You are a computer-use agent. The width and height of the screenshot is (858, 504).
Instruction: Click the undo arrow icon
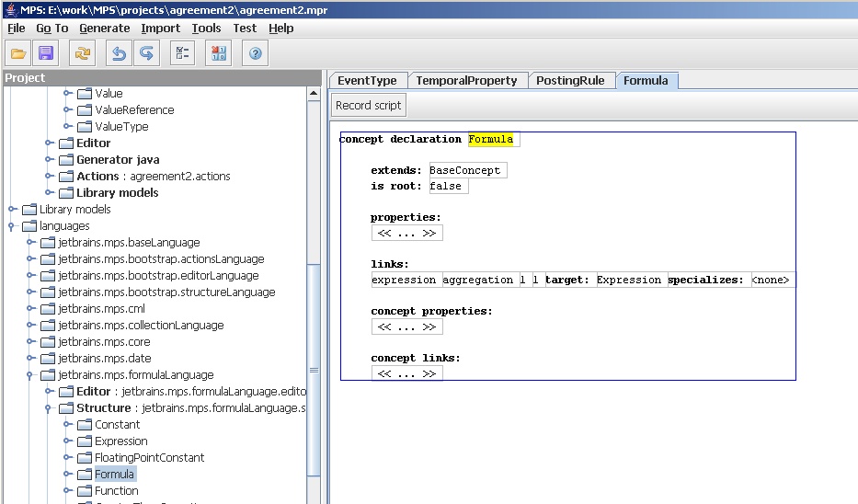tap(119, 54)
